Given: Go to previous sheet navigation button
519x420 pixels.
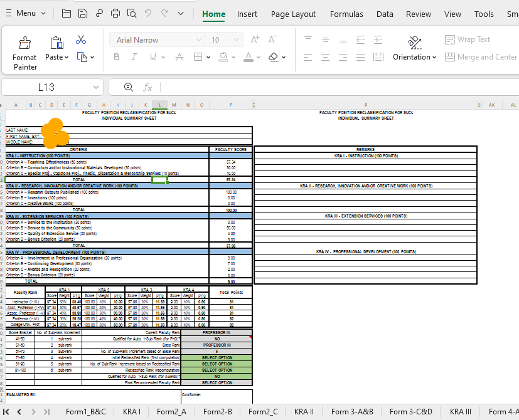Looking at the screenshot, I should pyautogui.click(x=19, y=412).
